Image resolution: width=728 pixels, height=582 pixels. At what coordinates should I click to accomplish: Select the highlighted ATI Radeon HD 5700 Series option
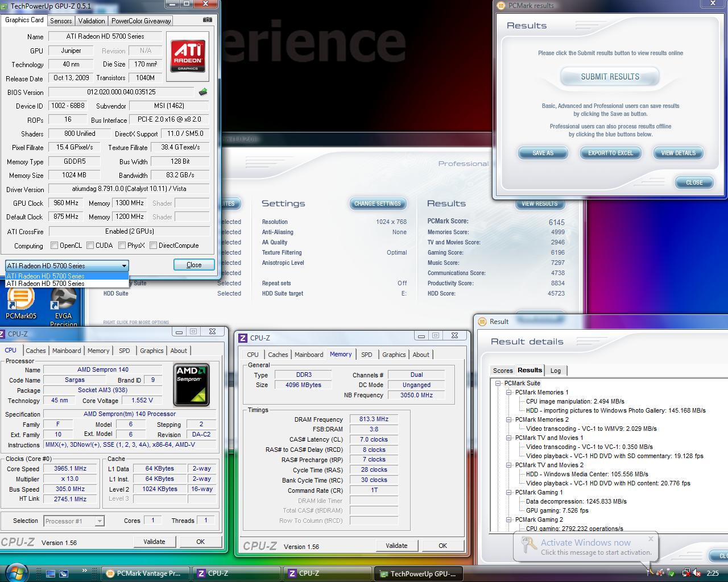67,276
